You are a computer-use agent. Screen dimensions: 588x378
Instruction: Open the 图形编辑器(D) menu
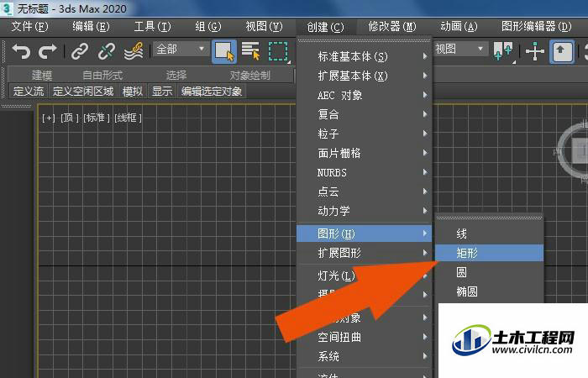(536, 27)
